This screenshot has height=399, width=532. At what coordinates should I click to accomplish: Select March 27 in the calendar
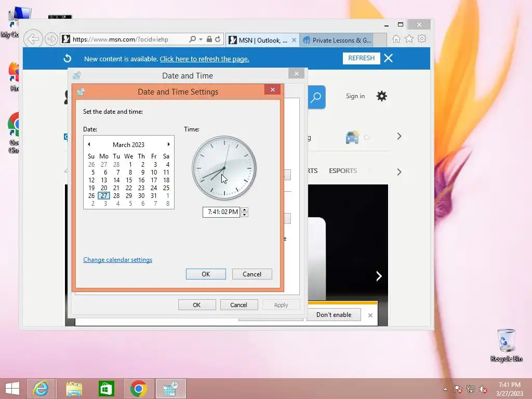tap(104, 196)
